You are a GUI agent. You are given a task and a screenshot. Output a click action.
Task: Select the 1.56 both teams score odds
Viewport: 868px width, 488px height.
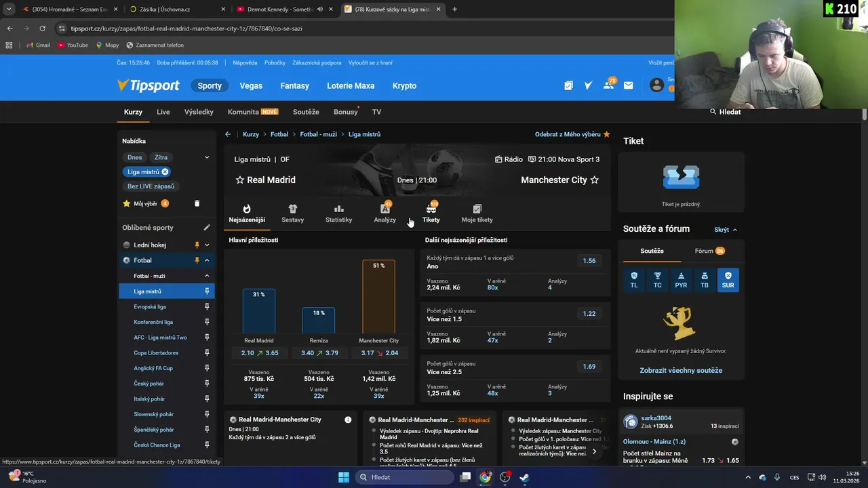pyautogui.click(x=589, y=261)
